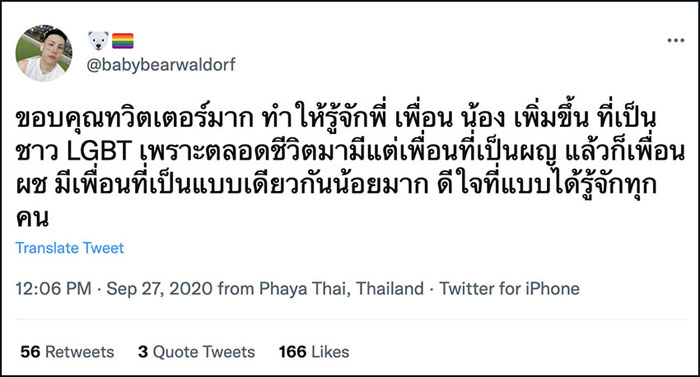This screenshot has height=377, width=700.
Task: Click the rainbow flag emoji
Action: coord(122,41)
